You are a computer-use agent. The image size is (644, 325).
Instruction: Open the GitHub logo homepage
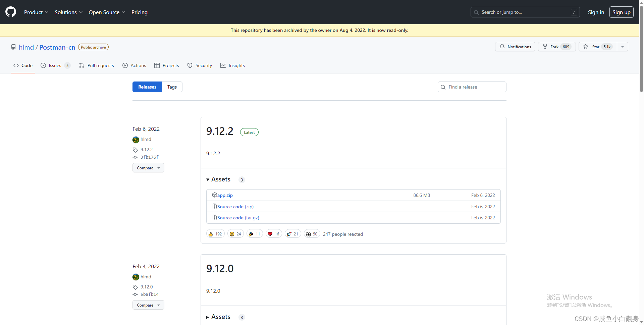click(x=11, y=12)
